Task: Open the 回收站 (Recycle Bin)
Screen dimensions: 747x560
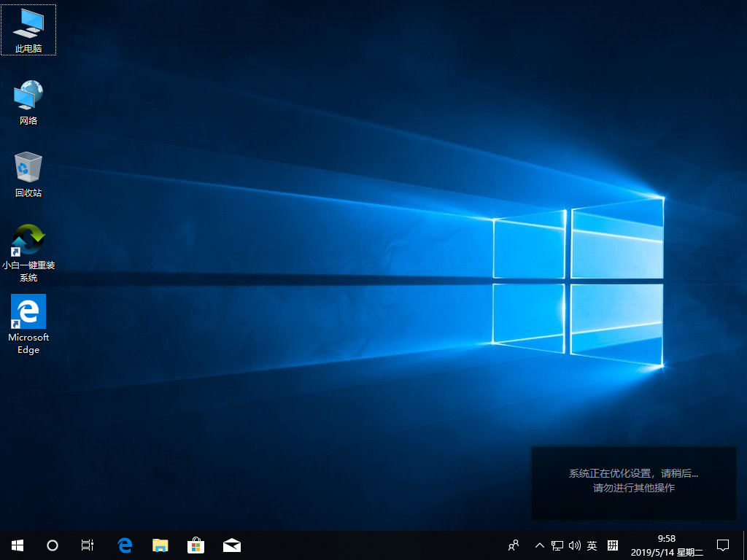Action: coord(28,170)
